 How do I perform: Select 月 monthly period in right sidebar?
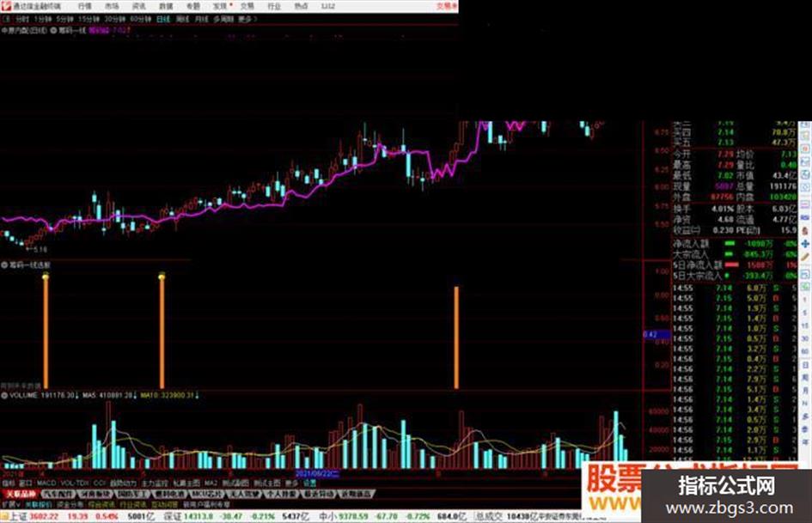[805, 391]
